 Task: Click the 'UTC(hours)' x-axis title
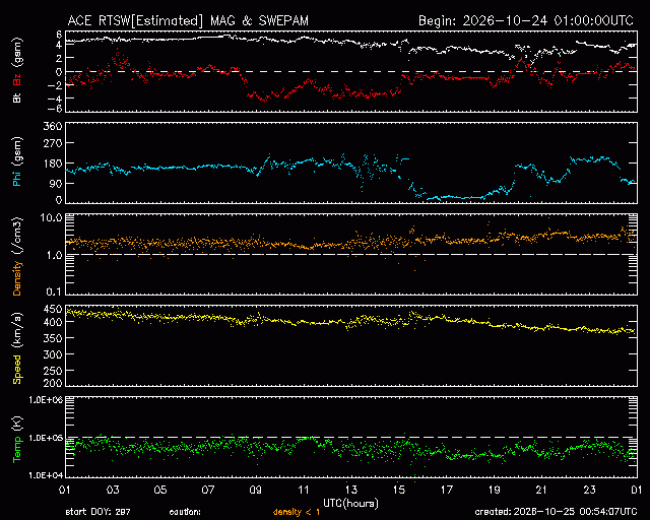coord(351,503)
